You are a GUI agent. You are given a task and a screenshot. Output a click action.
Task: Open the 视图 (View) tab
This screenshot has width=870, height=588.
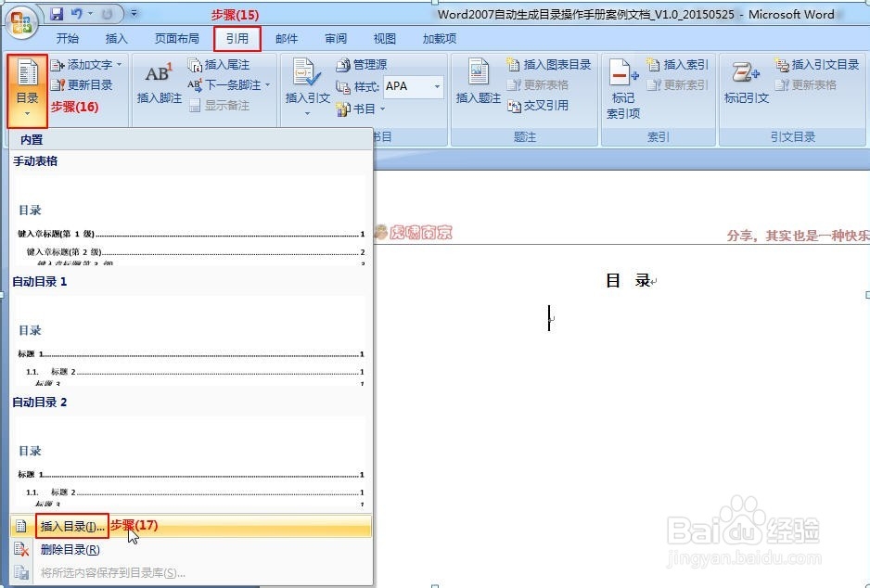click(384, 38)
